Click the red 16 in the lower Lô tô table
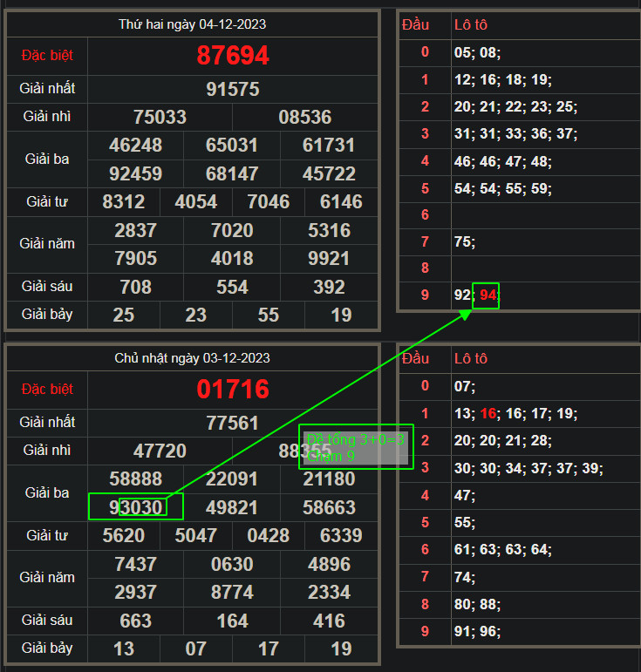Viewport: 641px width, 672px height. click(488, 413)
